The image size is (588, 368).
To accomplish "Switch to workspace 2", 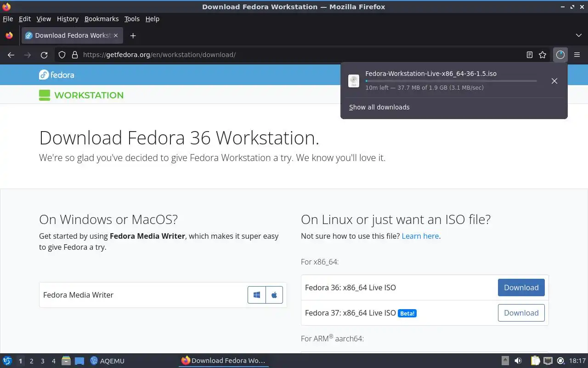I will point(31,361).
